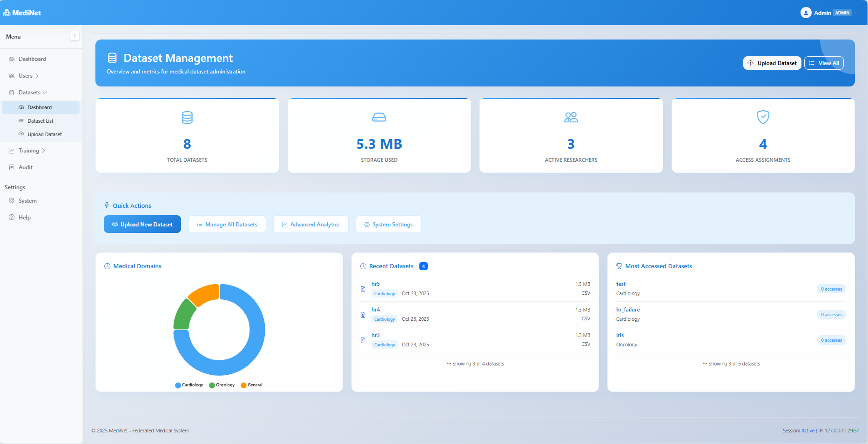Collapse the sidebar menu with the chevron button
The width and height of the screenshot is (868, 444).
(x=74, y=35)
